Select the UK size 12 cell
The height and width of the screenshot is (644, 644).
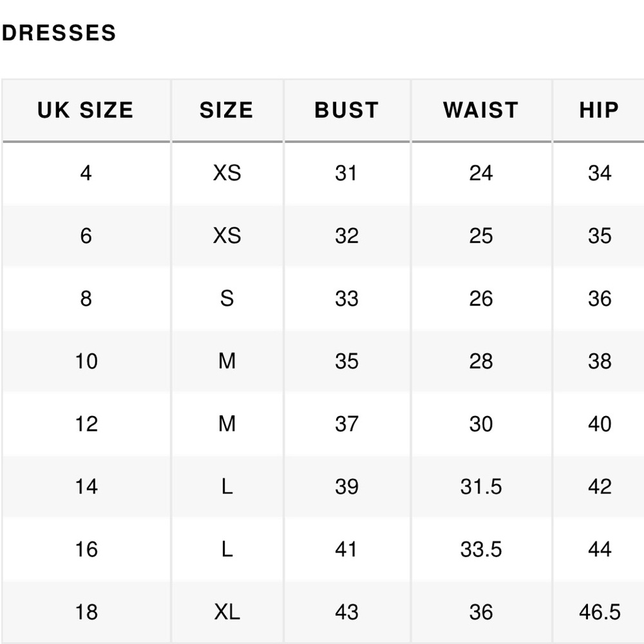coord(86,424)
